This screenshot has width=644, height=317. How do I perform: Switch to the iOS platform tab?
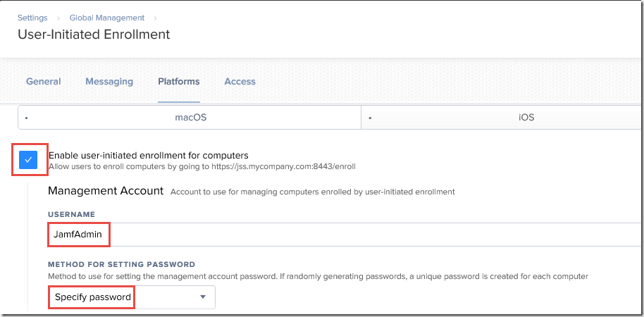(x=526, y=118)
